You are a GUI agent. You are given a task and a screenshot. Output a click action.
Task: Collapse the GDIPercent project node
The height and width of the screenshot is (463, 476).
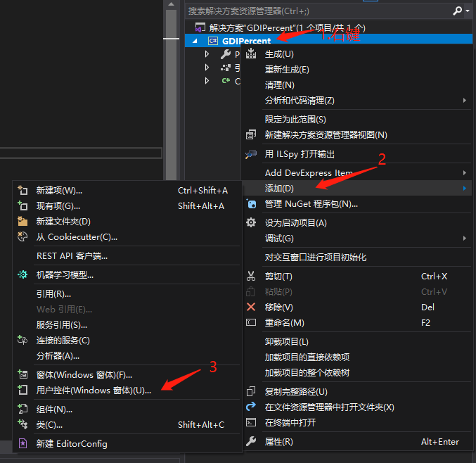[195, 41]
